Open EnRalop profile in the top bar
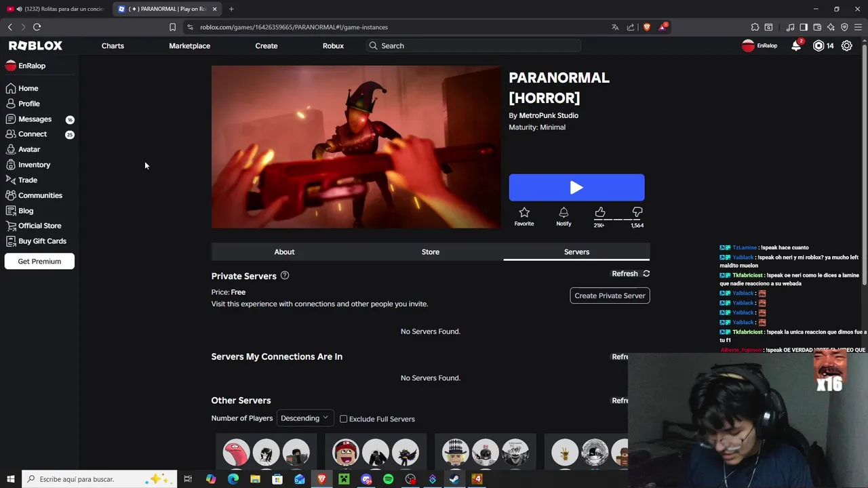 click(759, 45)
